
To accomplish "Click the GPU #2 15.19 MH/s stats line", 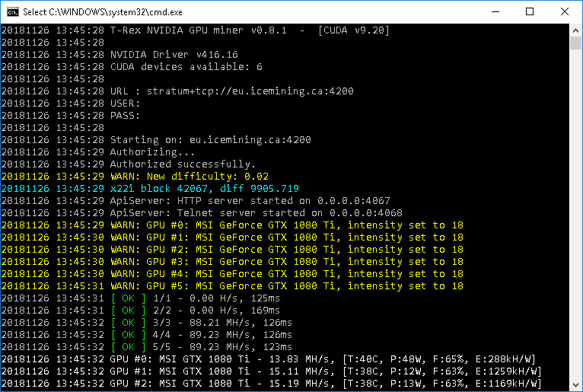I will [271, 384].
